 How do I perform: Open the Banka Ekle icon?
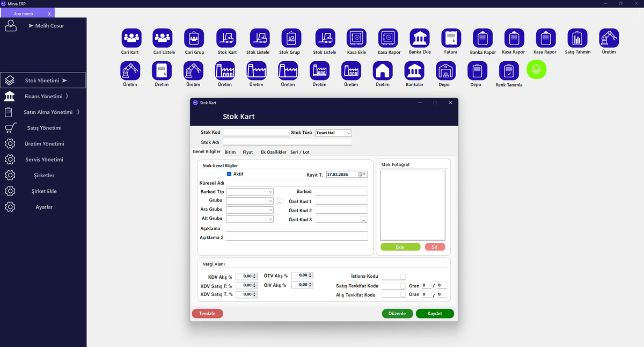(420, 38)
